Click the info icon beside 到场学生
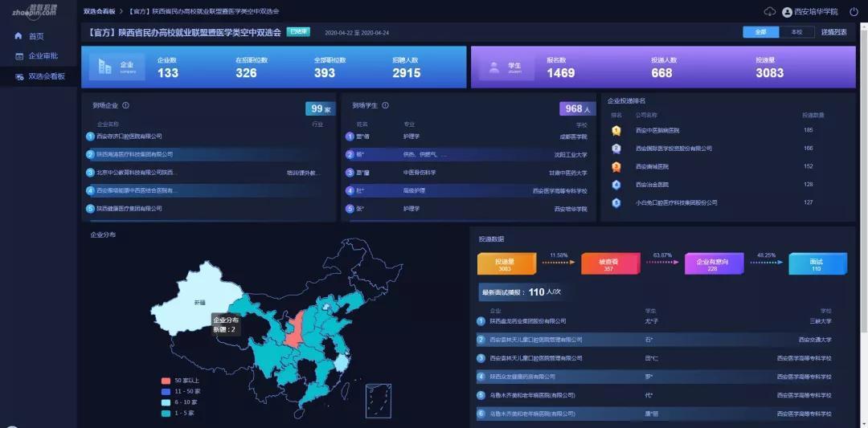The height and width of the screenshot is (428, 868). [x=386, y=105]
